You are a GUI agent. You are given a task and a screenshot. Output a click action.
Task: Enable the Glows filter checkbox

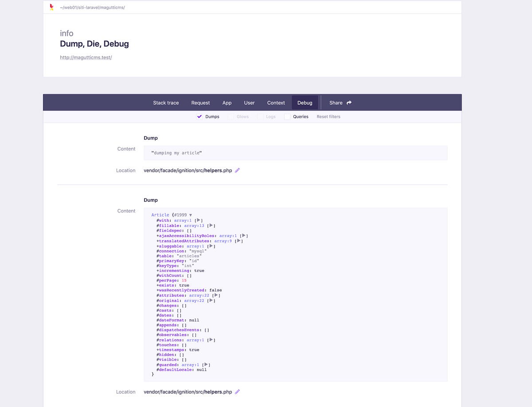point(231,116)
